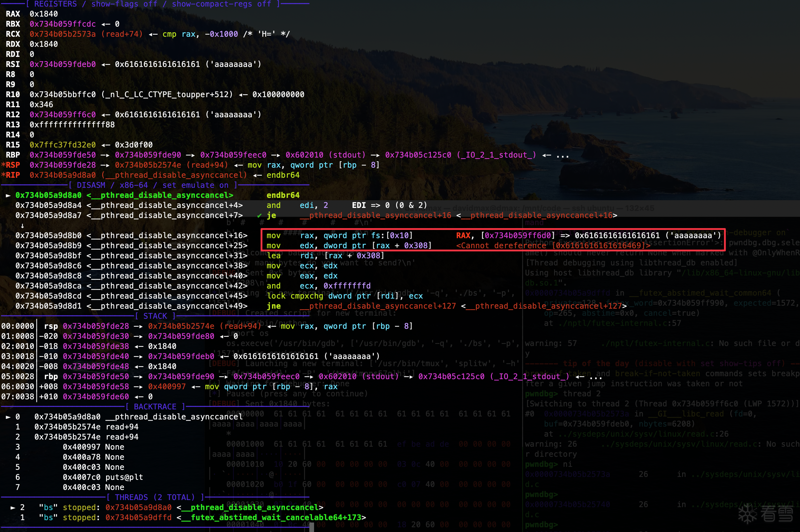Click the green checkmark next to je instruction
The image size is (800, 532).
pyautogui.click(x=259, y=216)
